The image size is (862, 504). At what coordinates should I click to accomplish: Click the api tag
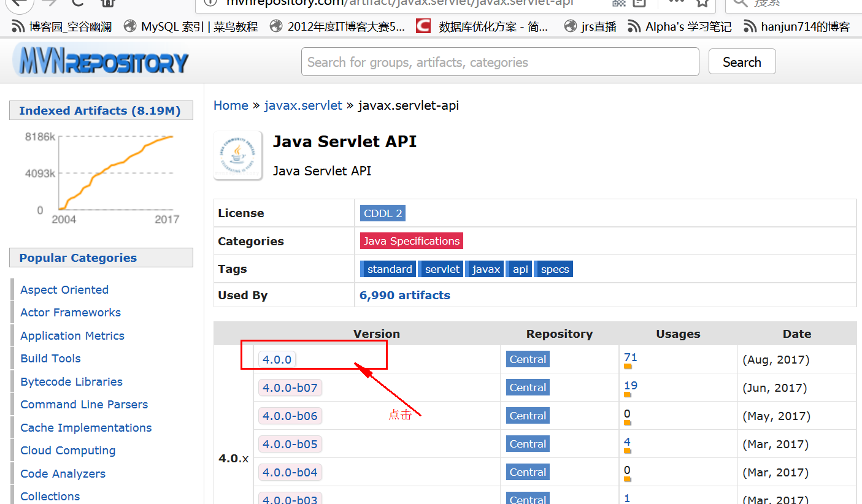point(520,269)
